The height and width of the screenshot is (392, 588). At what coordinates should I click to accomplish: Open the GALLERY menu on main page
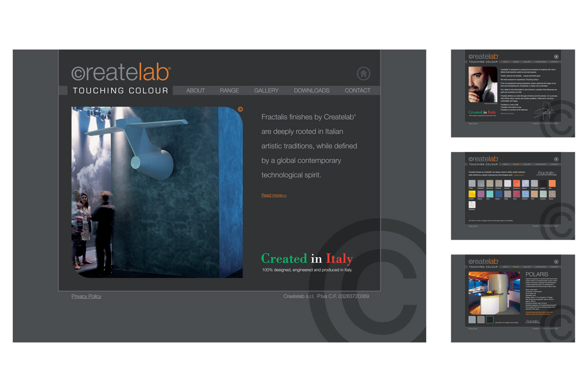pyautogui.click(x=266, y=91)
